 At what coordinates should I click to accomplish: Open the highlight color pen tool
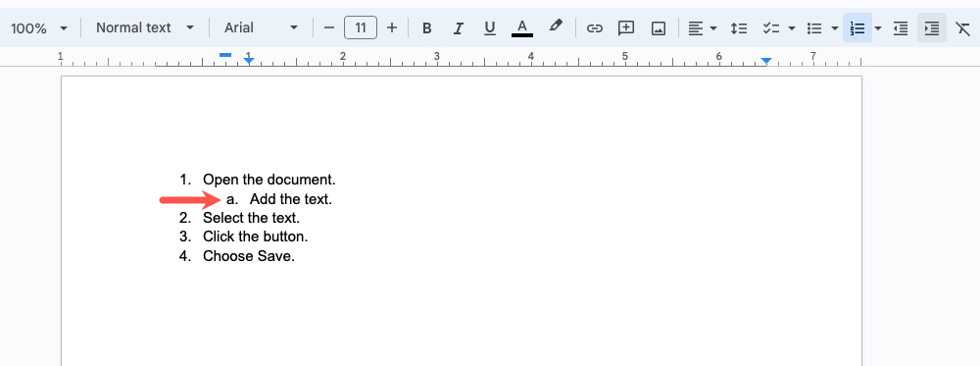(555, 26)
